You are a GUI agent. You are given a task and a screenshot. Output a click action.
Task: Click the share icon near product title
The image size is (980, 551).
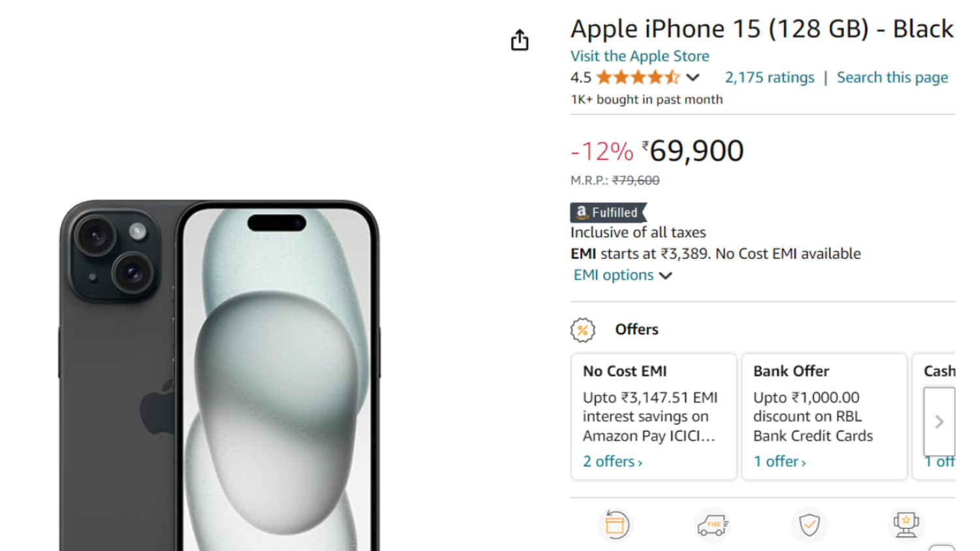[x=519, y=40]
